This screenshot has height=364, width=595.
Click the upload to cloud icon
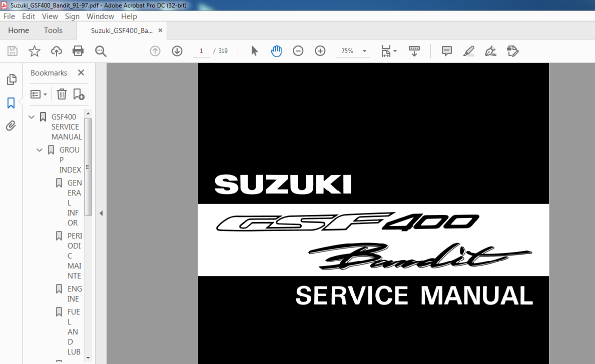[57, 51]
